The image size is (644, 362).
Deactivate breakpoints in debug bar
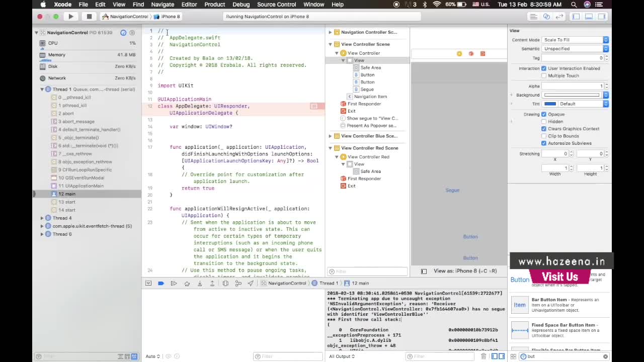pyautogui.click(x=161, y=283)
